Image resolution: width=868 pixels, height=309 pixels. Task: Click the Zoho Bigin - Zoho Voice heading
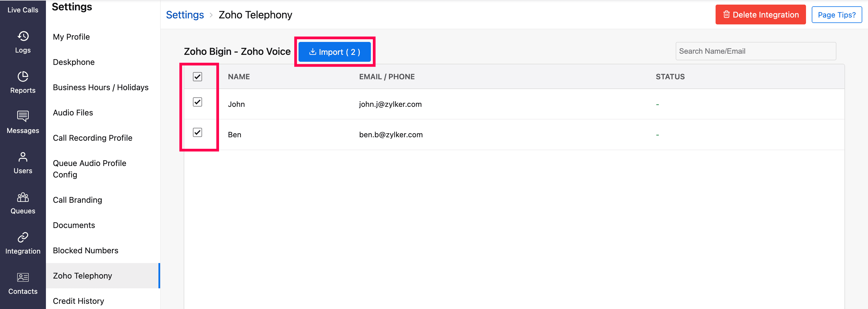237,51
